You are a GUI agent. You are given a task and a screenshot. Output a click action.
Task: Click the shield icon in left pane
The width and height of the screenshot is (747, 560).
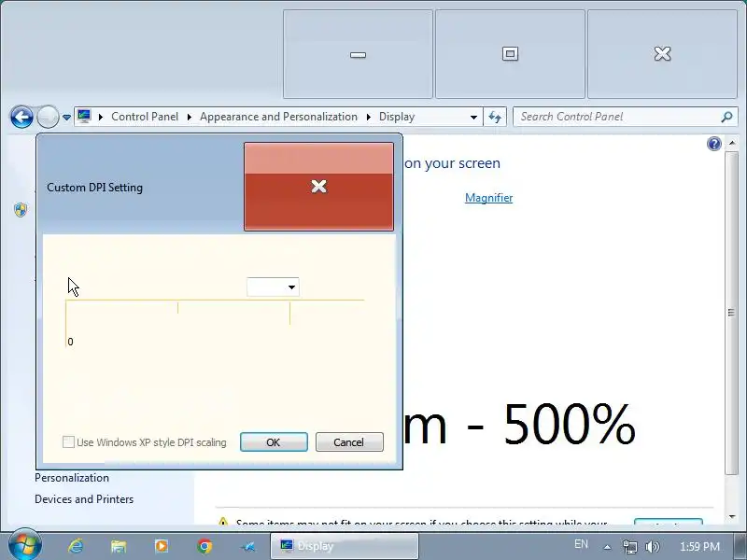[21, 209]
